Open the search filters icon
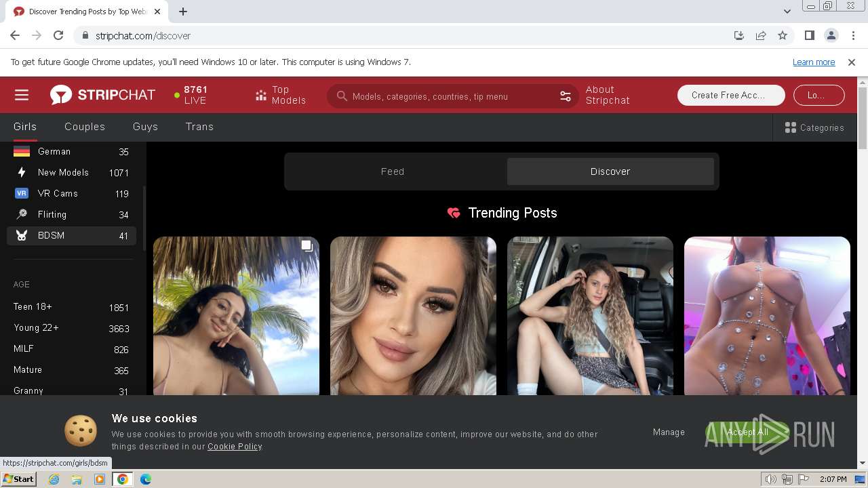 pyautogui.click(x=566, y=96)
